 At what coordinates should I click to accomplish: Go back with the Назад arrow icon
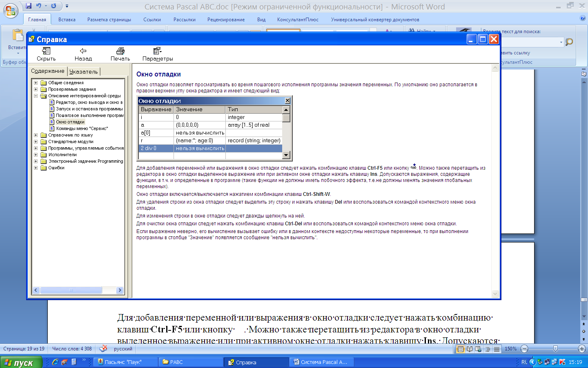pos(83,51)
